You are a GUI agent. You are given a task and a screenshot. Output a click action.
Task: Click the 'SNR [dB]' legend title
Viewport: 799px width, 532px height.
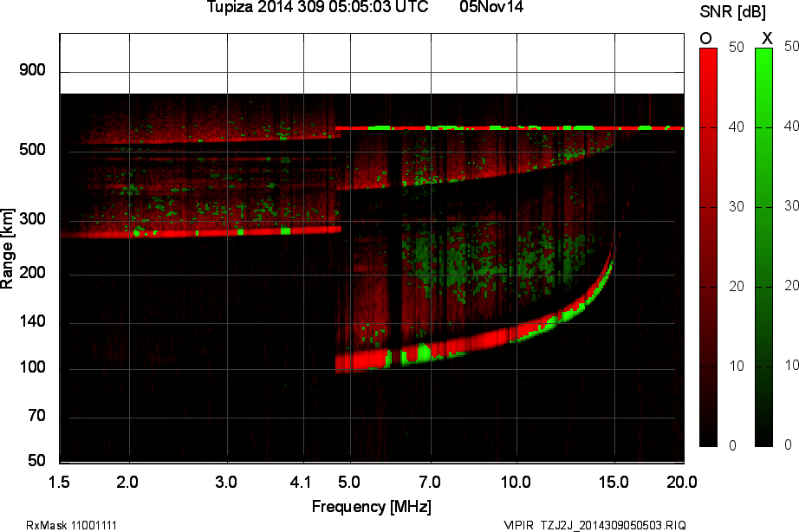click(x=733, y=12)
